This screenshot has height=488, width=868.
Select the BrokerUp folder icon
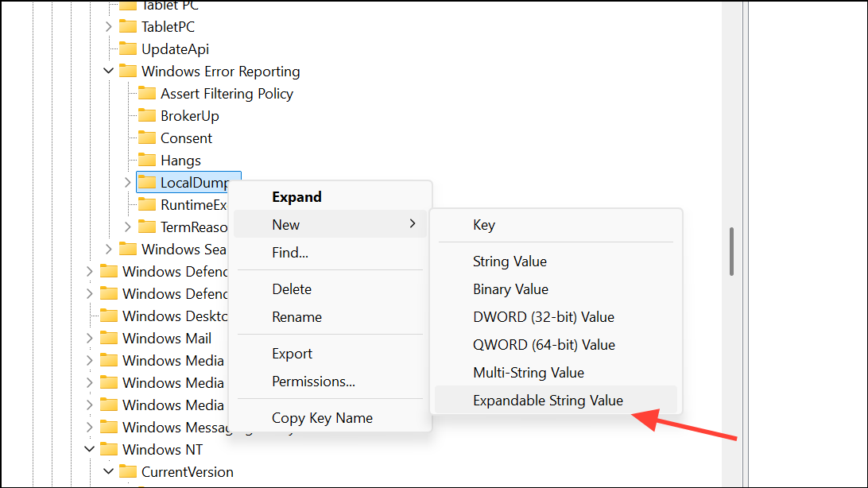tap(147, 115)
